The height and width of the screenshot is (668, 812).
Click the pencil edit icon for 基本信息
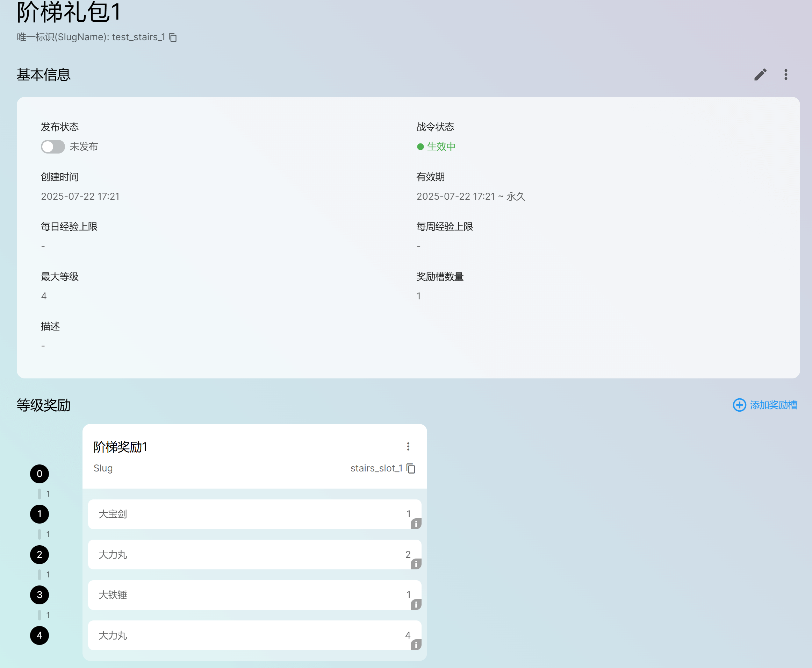click(760, 74)
